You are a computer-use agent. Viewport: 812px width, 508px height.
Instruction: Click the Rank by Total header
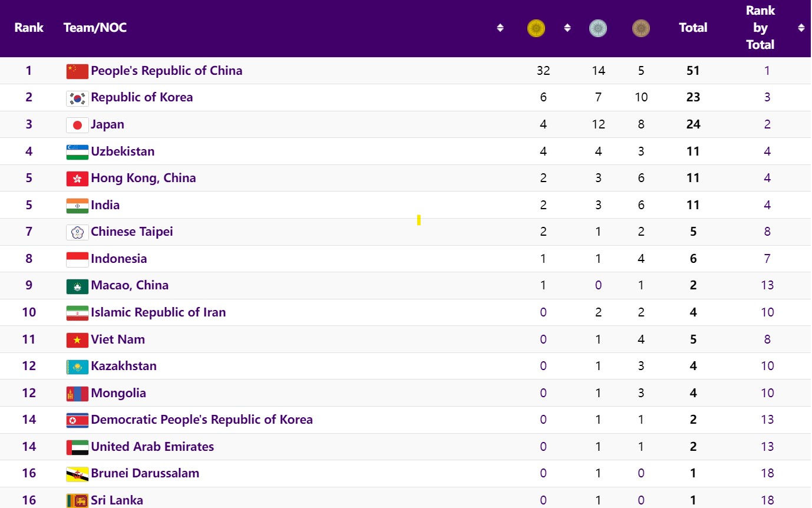tap(760, 28)
